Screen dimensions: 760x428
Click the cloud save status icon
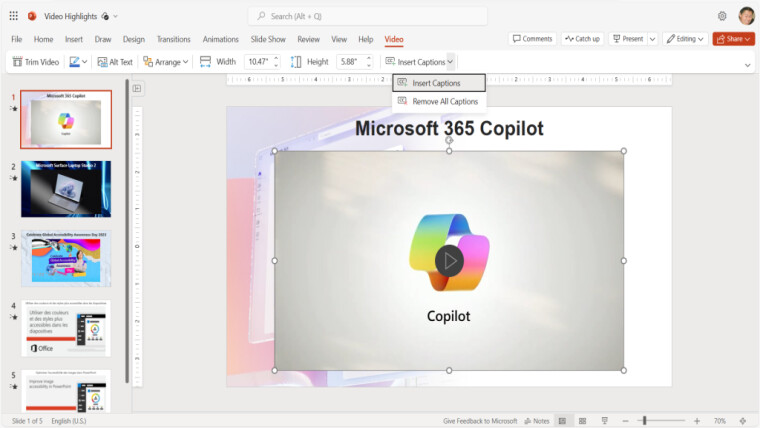click(x=105, y=16)
